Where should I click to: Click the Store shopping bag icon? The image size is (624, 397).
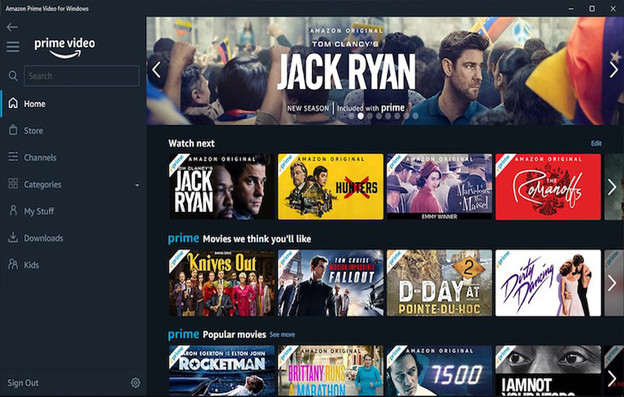click(x=13, y=130)
